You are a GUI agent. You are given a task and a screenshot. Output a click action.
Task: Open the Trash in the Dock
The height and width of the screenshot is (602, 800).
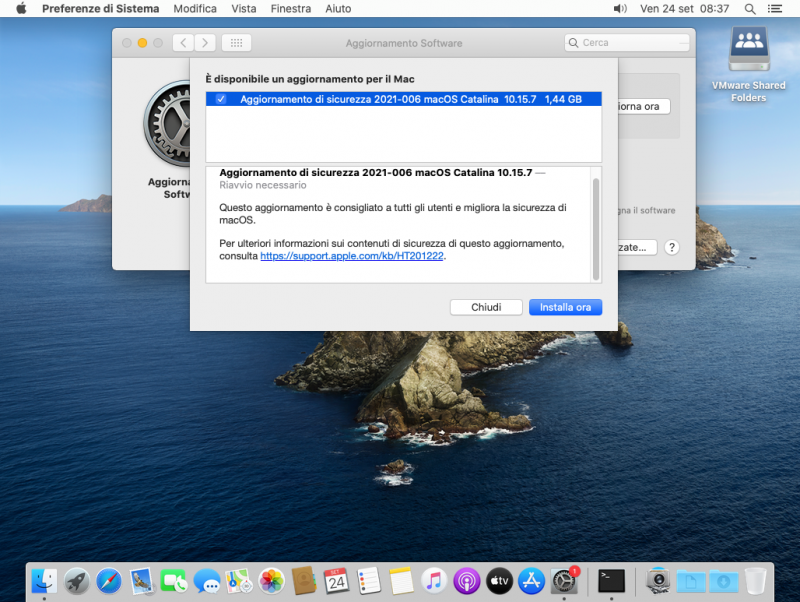point(756,581)
